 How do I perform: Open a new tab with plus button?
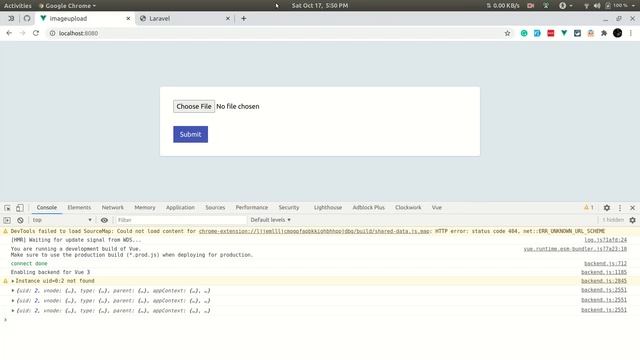pyautogui.click(x=244, y=18)
